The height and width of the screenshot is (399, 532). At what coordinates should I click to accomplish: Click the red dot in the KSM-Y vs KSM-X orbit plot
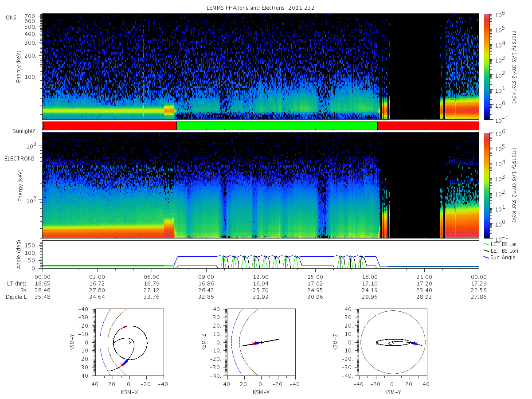coord(125,327)
